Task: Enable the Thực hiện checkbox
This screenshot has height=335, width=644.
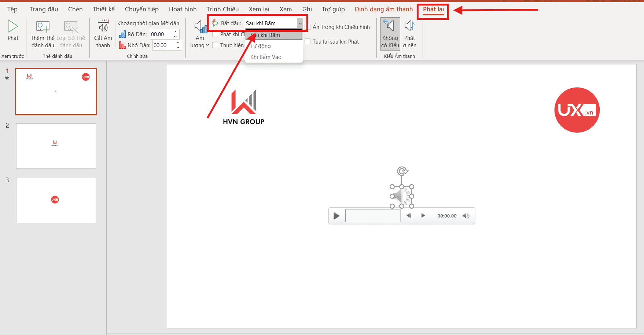Action: tap(215, 45)
